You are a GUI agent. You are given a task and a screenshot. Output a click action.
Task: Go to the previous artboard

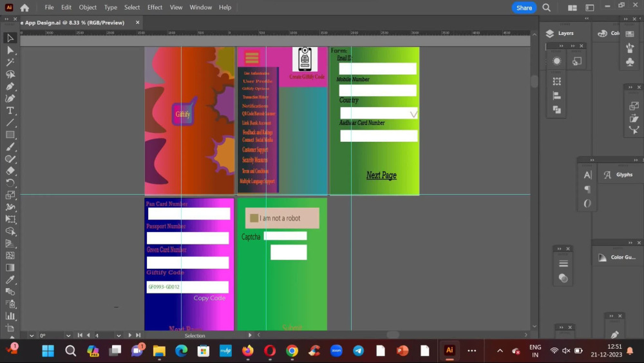88,335
